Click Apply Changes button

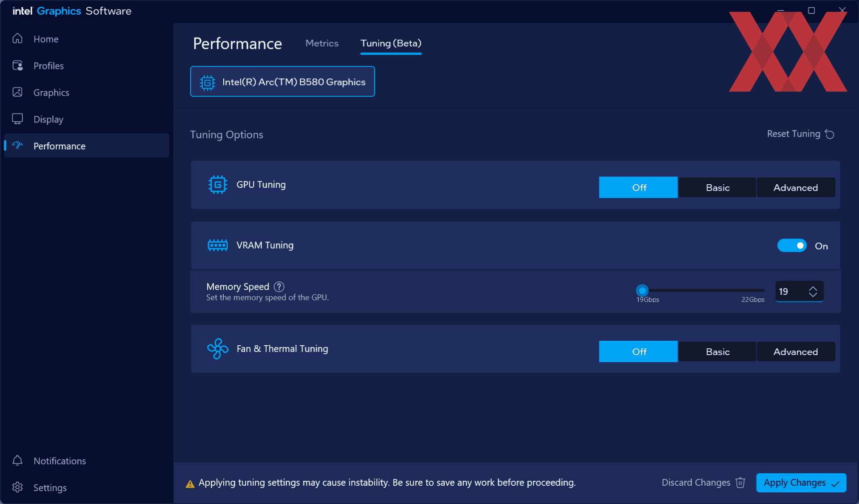801,483
